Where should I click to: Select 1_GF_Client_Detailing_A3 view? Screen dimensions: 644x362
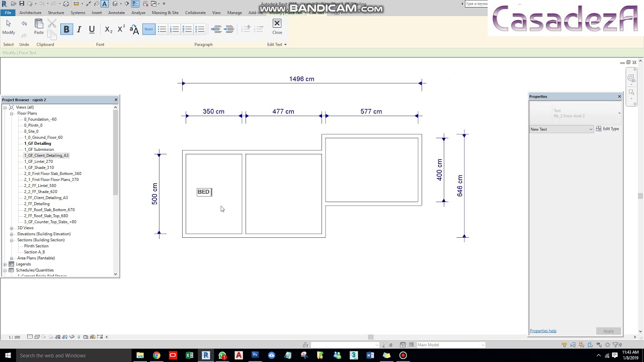(46, 155)
